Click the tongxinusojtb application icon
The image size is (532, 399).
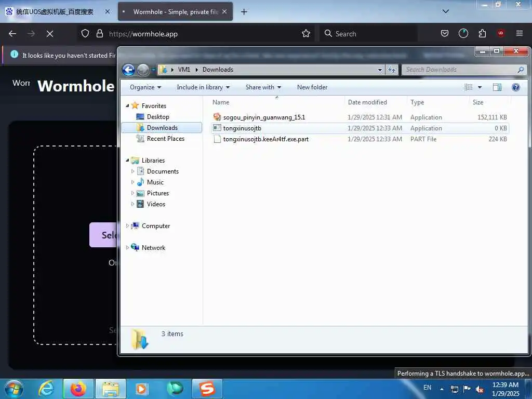(217, 128)
